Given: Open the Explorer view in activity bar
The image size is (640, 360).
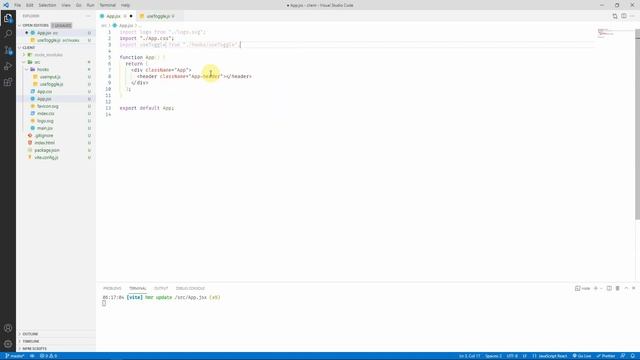Looking at the screenshot, I should pyautogui.click(x=8, y=18).
